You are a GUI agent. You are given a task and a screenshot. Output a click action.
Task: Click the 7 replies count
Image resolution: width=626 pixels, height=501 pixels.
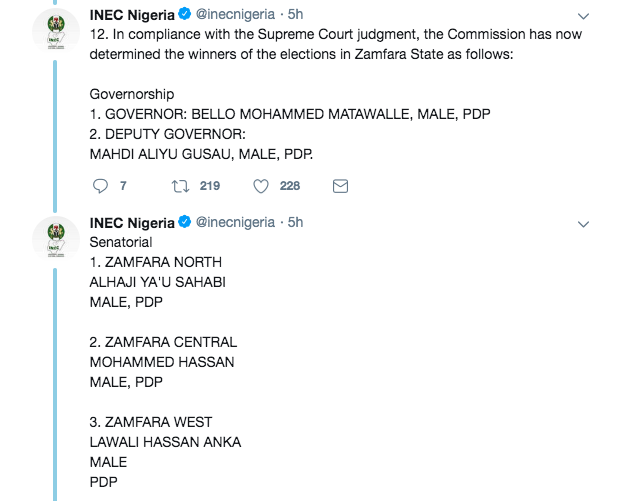click(x=123, y=186)
